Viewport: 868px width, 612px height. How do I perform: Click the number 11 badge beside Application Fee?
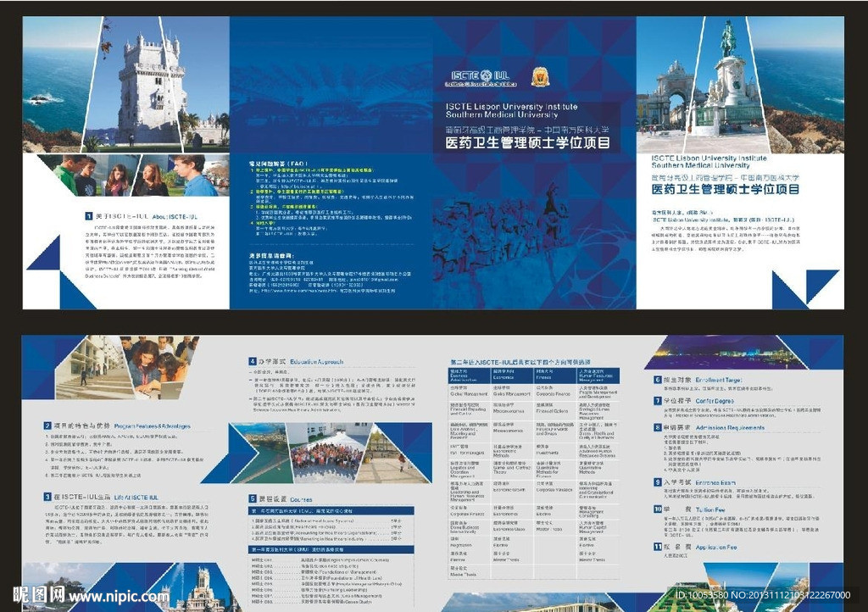(x=658, y=546)
